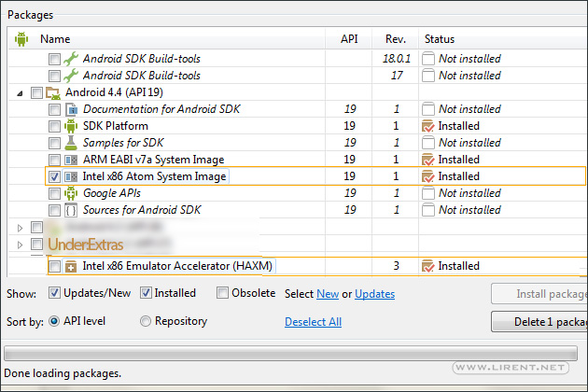Select Intel x86 Emulator Accelerator (HAXM) text
The width and height of the screenshot is (588, 392).
(x=177, y=266)
